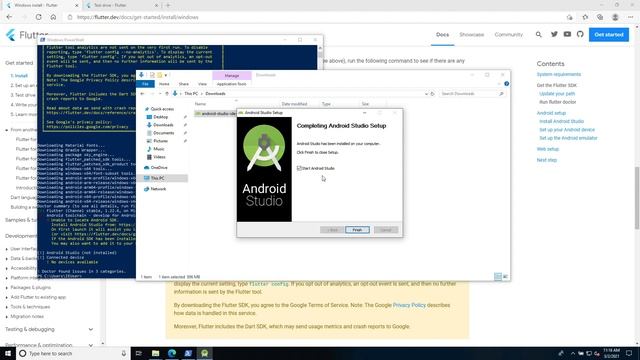Screen dimensions: 640x360
Task: Open Microsoft Edge from the taskbar
Action: point(172,353)
